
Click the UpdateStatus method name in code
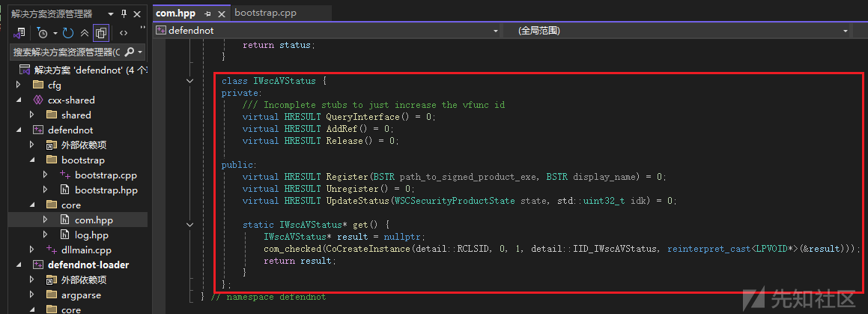[x=357, y=201]
